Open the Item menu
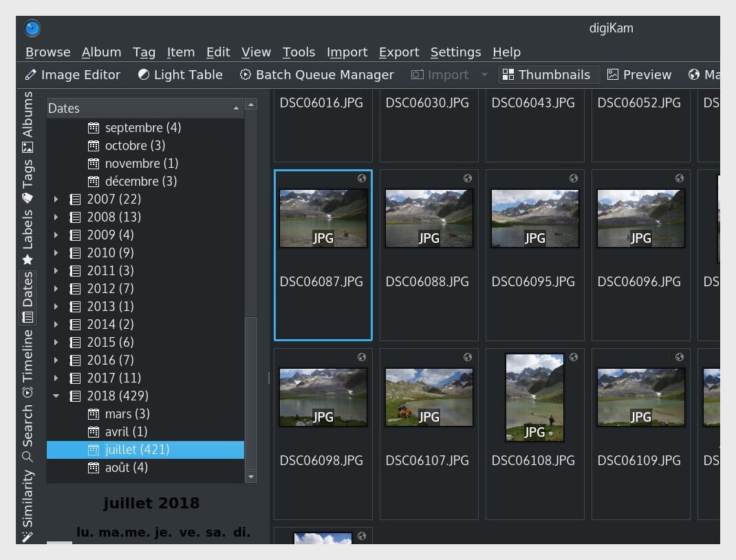 [x=181, y=52]
